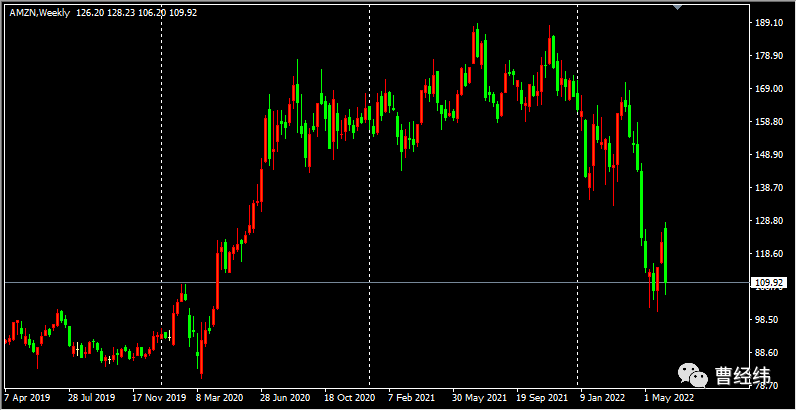Click the AMZN,Weekly chart title text

coord(40,13)
